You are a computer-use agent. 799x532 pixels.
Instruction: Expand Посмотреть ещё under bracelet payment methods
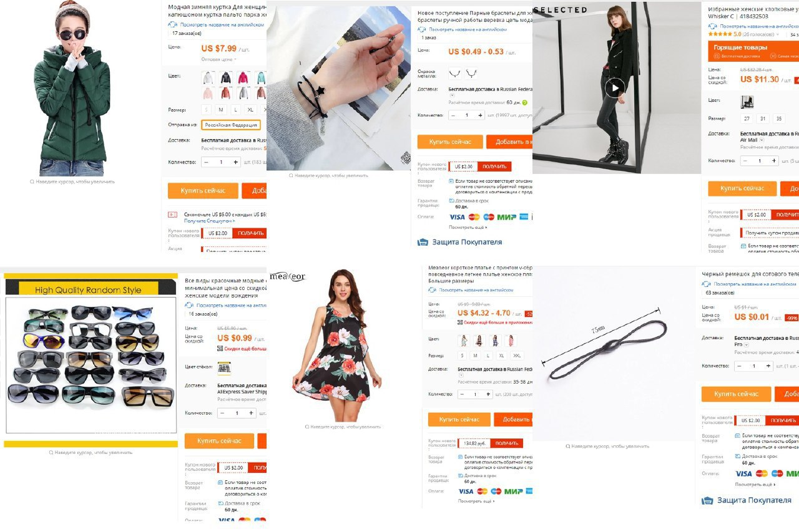[468, 228]
